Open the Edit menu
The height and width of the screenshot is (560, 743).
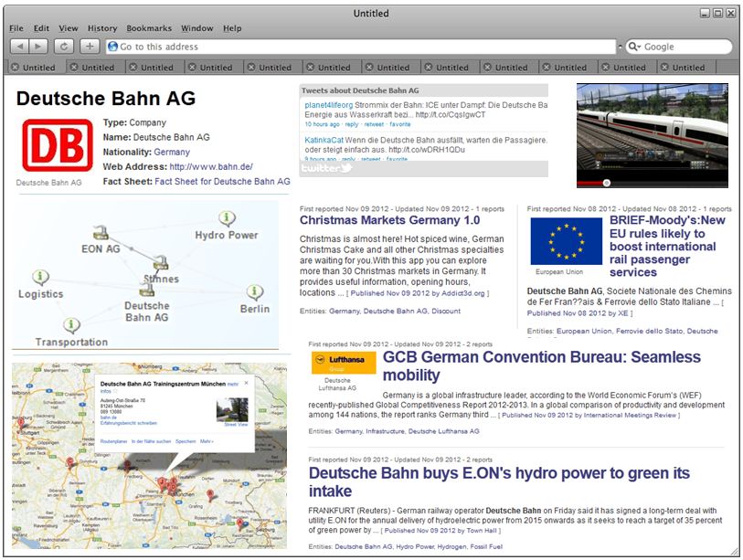click(x=41, y=28)
